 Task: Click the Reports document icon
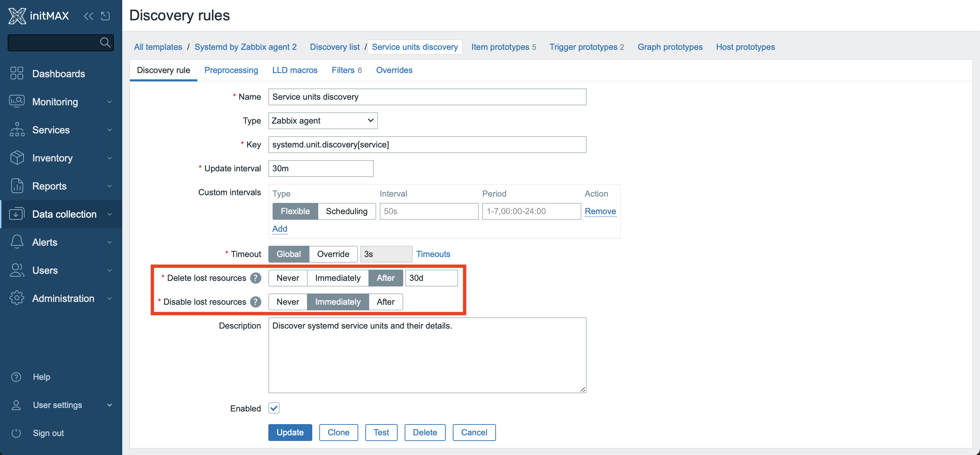[x=17, y=186]
